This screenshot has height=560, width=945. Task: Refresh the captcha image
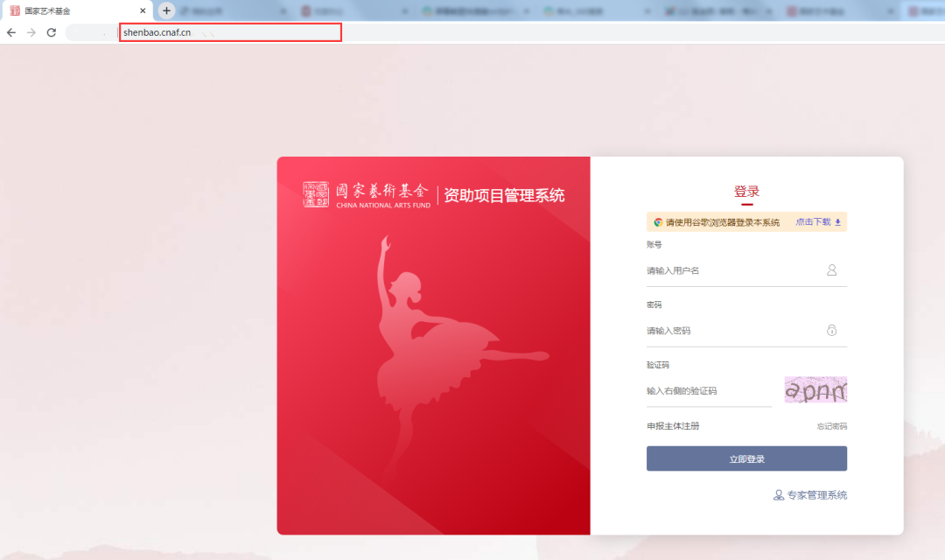tap(815, 390)
